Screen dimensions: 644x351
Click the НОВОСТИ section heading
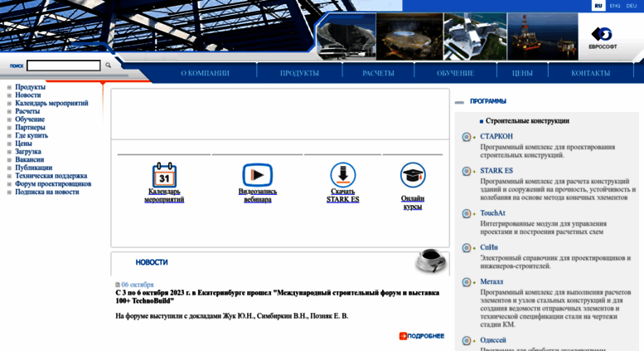[x=152, y=262]
